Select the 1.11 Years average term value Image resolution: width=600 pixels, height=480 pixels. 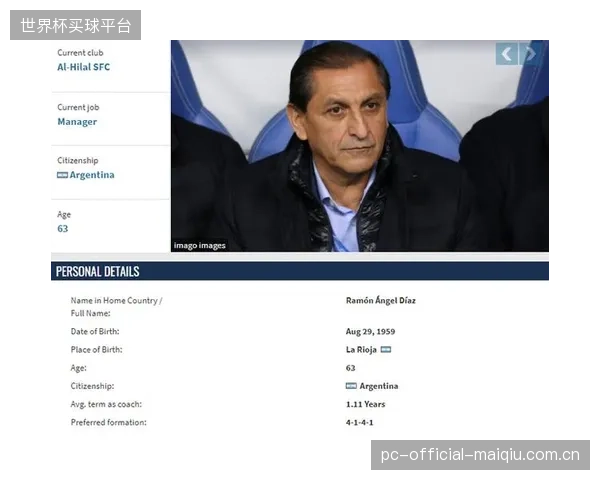point(365,404)
